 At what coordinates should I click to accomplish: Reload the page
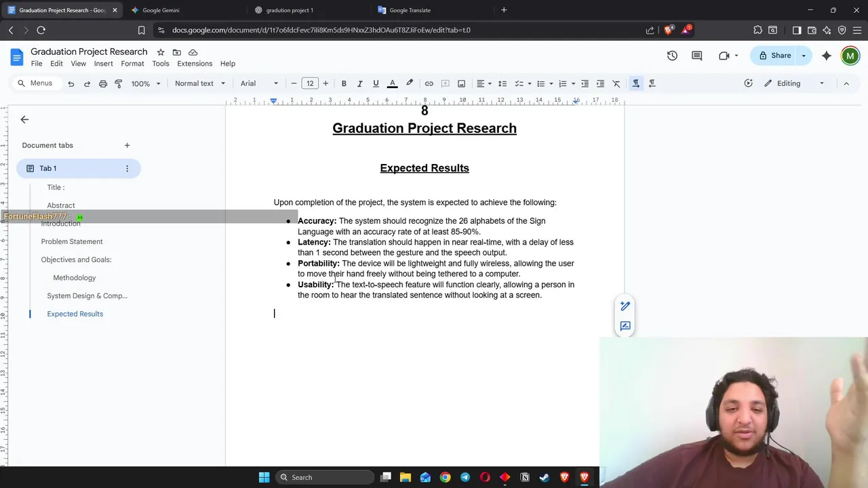pos(41,30)
